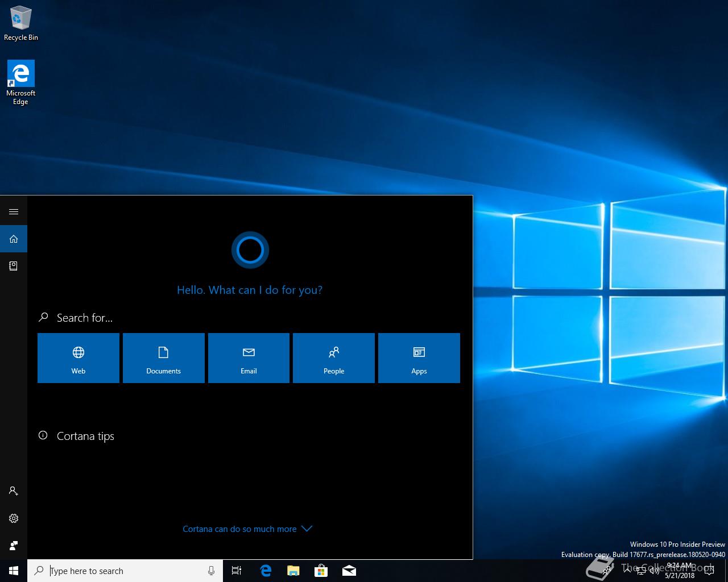Screen dimensions: 728x582
Task: Click 'Search for...' label
Action: tap(85, 318)
